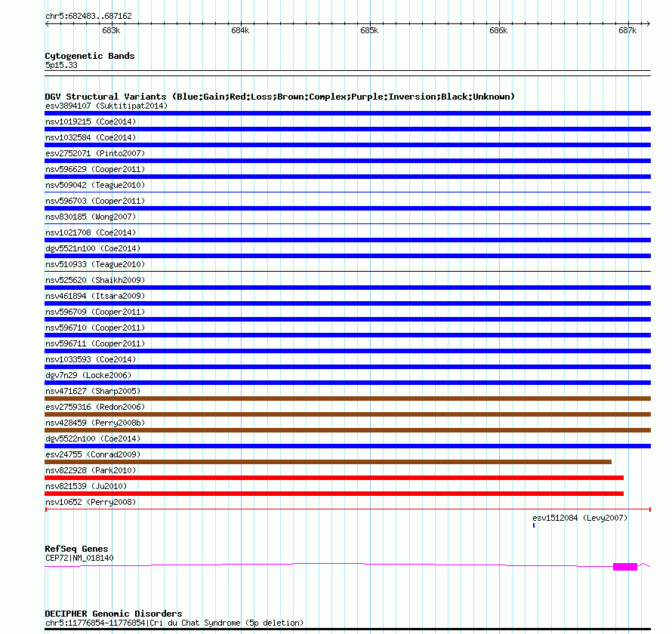The image size is (672, 634).
Task: Open nsv596710 (Cooper2011) label
Action: point(95,328)
